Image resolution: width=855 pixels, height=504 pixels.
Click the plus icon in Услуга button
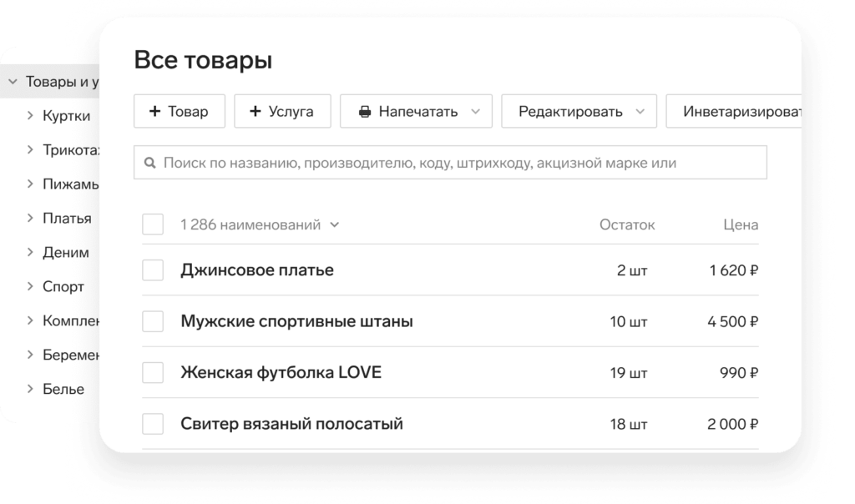(x=256, y=111)
